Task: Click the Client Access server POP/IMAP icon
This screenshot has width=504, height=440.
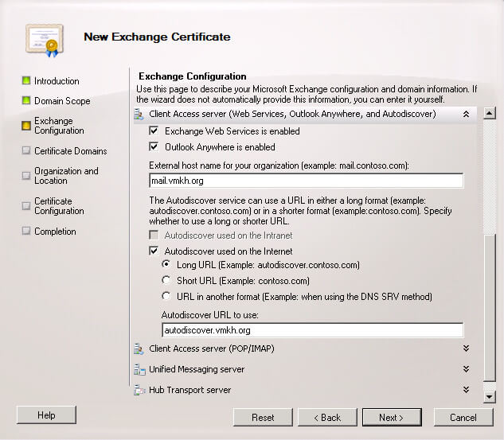Action: pyautogui.click(x=139, y=348)
